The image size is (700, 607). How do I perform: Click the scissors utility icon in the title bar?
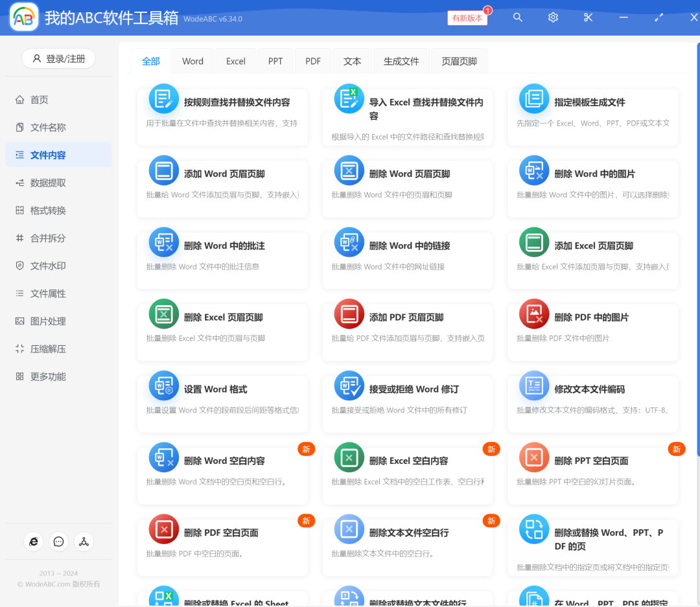[x=588, y=17]
